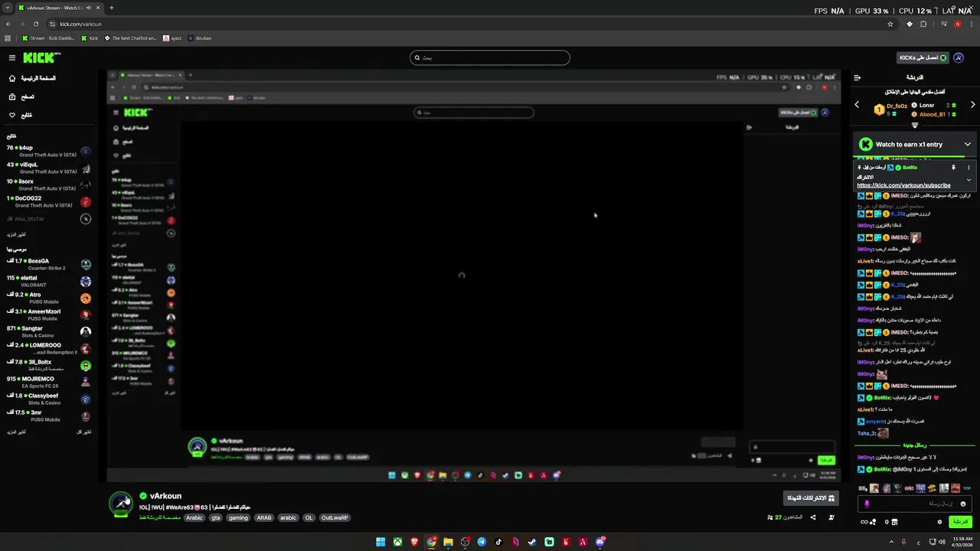The width and height of the screenshot is (980, 551).
Task: Open BossGA recommended channel
Action: (47, 264)
